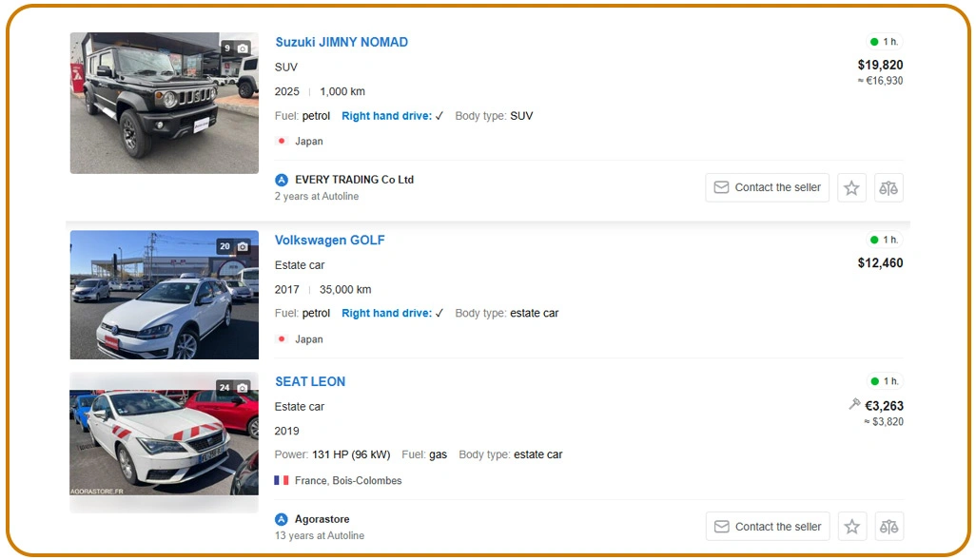Click EVERY TRADING's blue avatar icon
The image size is (976, 560).
[x=282, y=179]
